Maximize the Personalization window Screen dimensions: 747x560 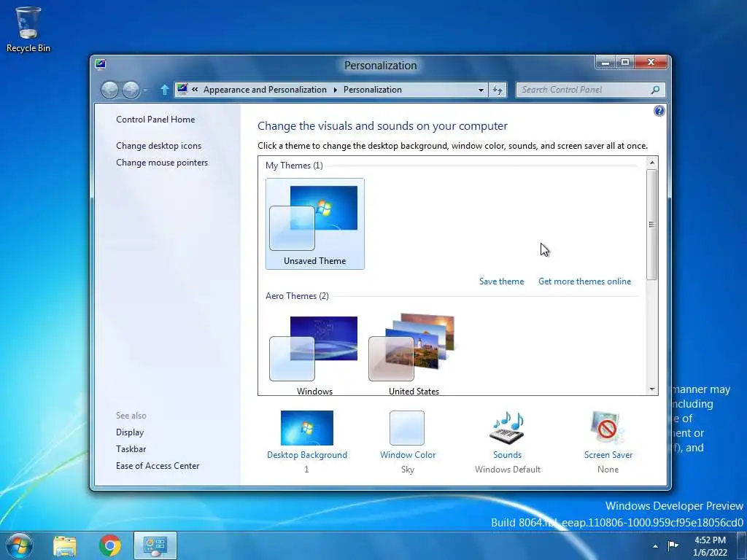click(625, 63)
